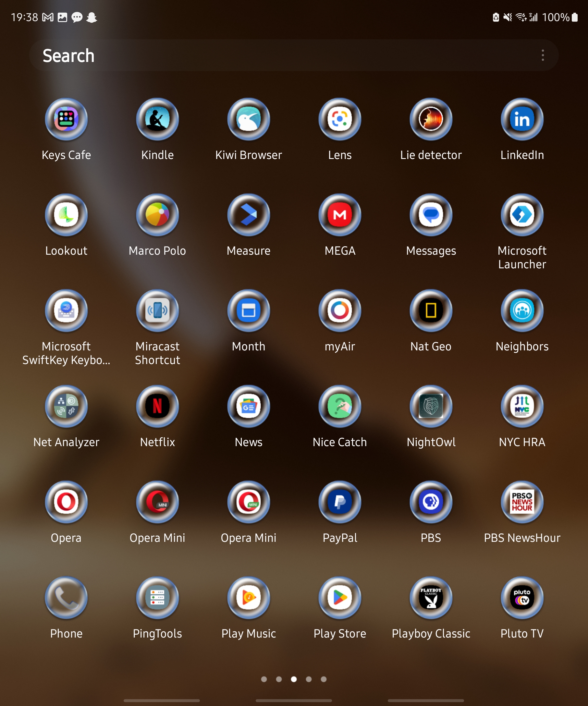The image size is (588, 706).
Task: Open Messages
Action: 431,215
